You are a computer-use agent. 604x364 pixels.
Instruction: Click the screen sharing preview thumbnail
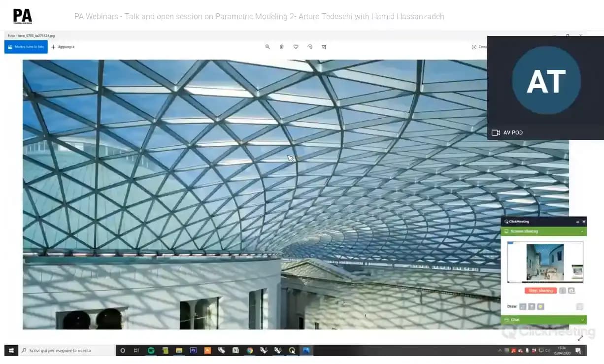pos(545,262)
